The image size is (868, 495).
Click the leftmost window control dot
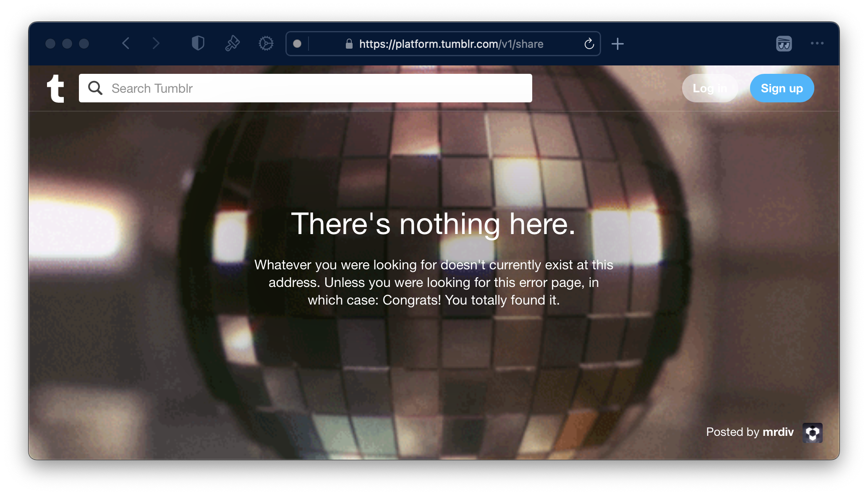[x=50, y=44]
